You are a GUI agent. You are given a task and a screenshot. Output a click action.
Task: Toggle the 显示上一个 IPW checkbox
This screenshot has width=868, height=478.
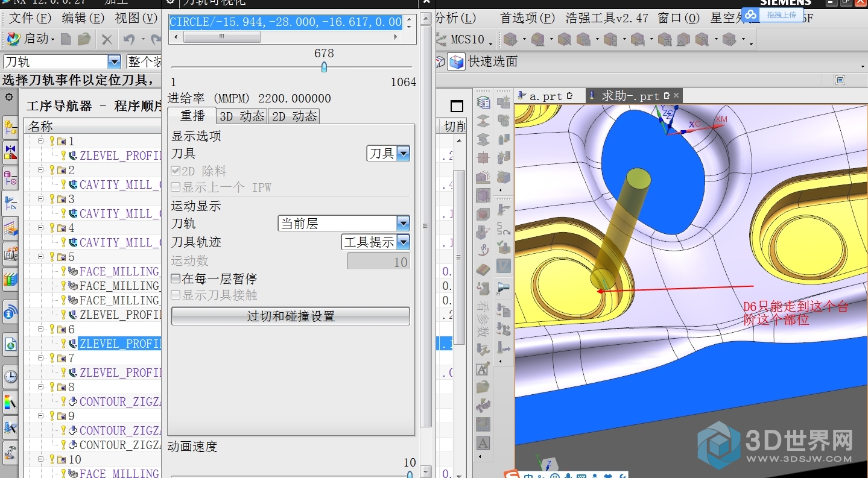176,187
